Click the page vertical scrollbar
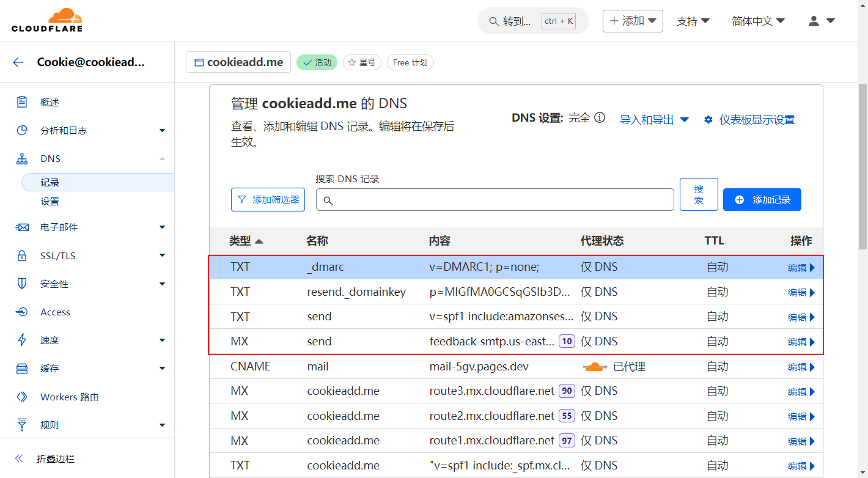This screenshot has width=868, height=478. point(862,165)
